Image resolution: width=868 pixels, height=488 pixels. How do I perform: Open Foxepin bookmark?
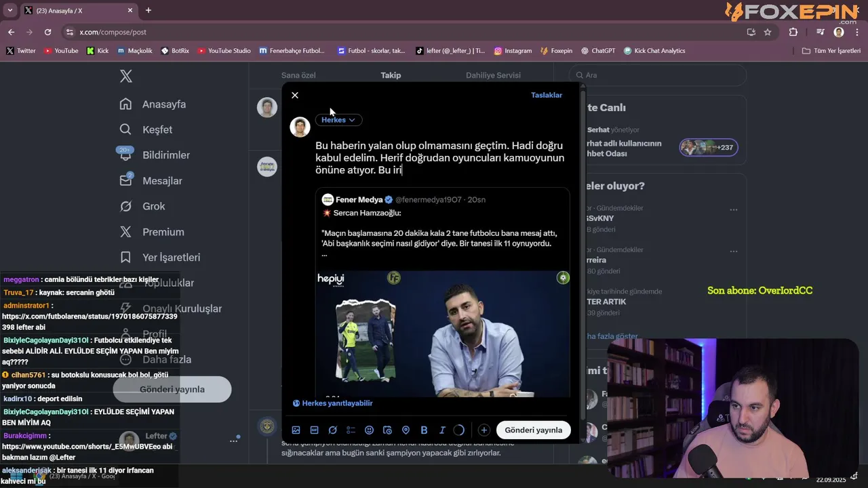(x=556, y=51)
